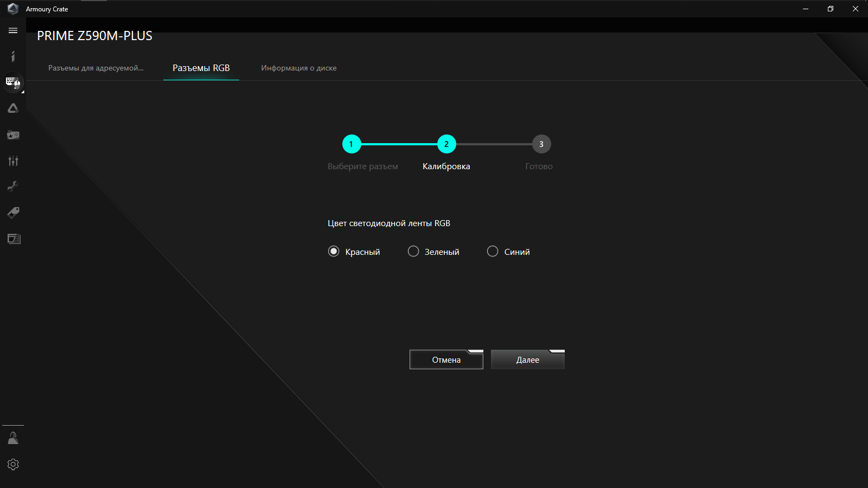Open the hamburger menu in the sidebar

coord(13,30)
